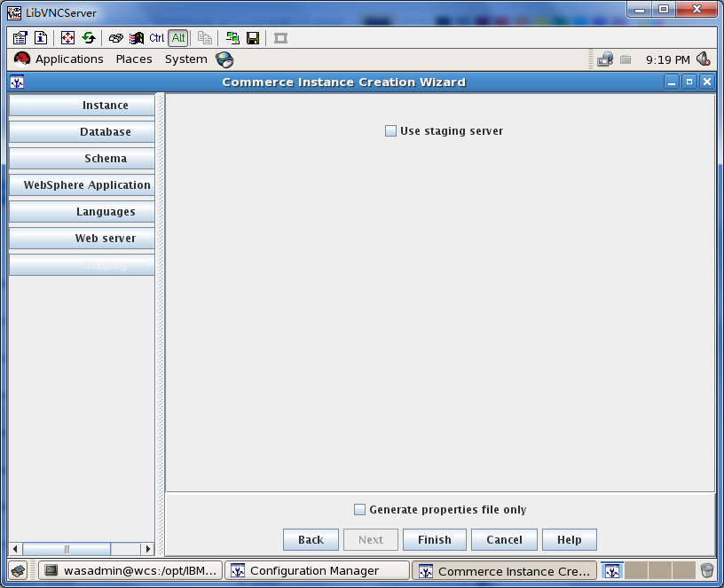The height and width of the screenshot is (588, 724).
Task: Click the LibVNCServer title bar icon
Action: 14,12
